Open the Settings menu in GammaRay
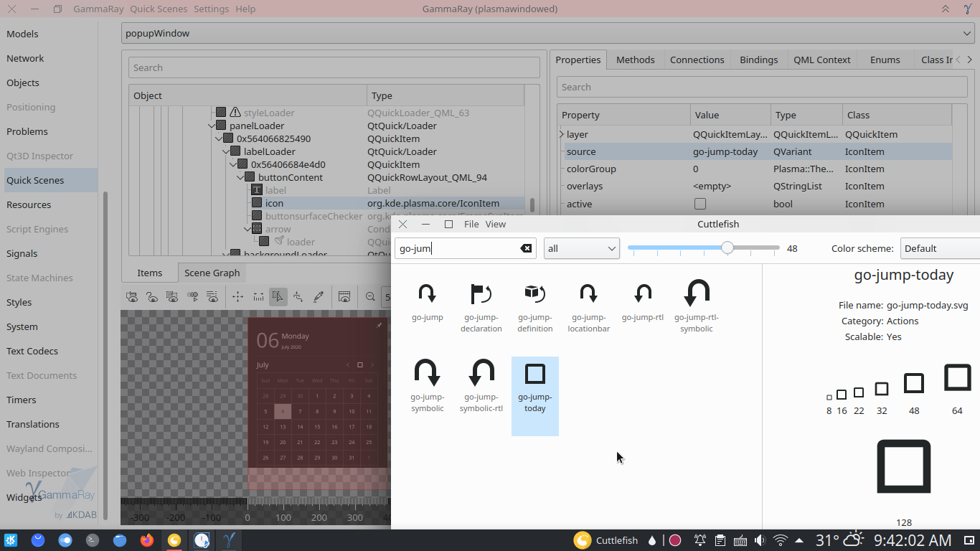 tap(211, 9)
